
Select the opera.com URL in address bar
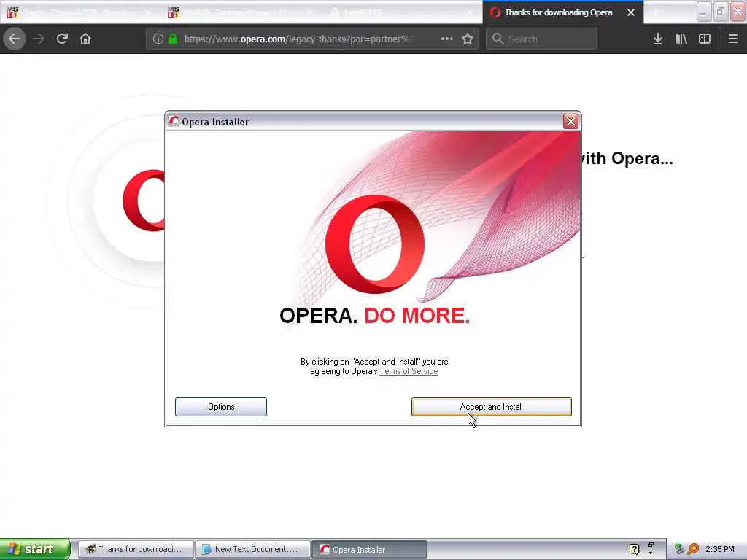pos(298,39)
